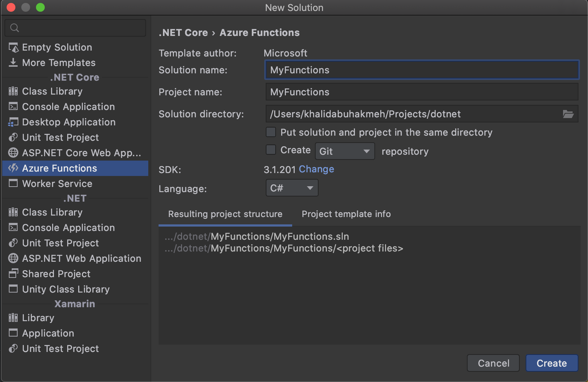Click the Xamarin Application icon
Screen dimensions: 588x382
pos(13,333)
